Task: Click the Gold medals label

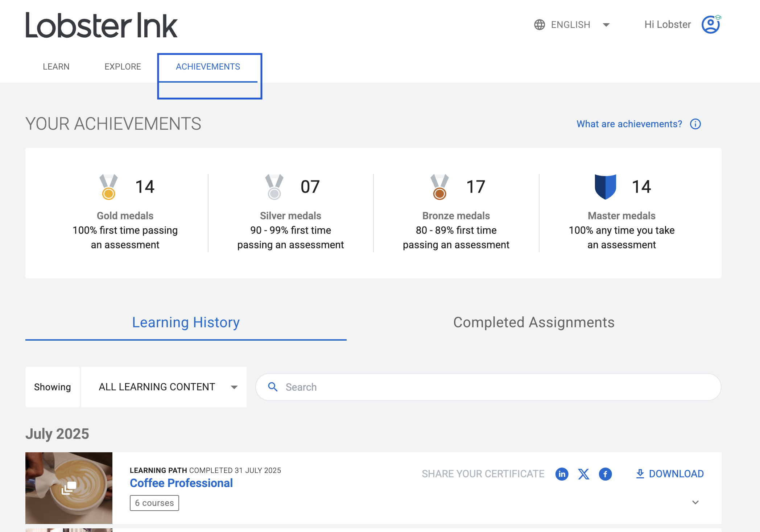Action: 125,216
